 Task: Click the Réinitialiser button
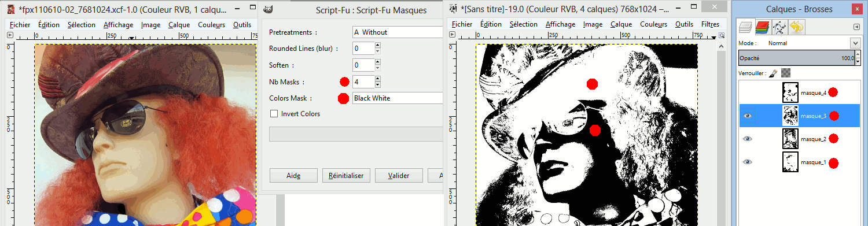(x=346, y=175)
